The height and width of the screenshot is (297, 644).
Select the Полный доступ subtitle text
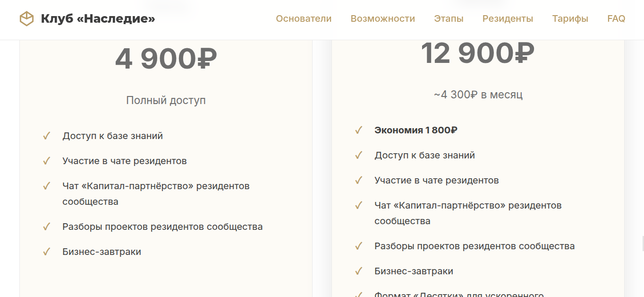coord(166,100)
